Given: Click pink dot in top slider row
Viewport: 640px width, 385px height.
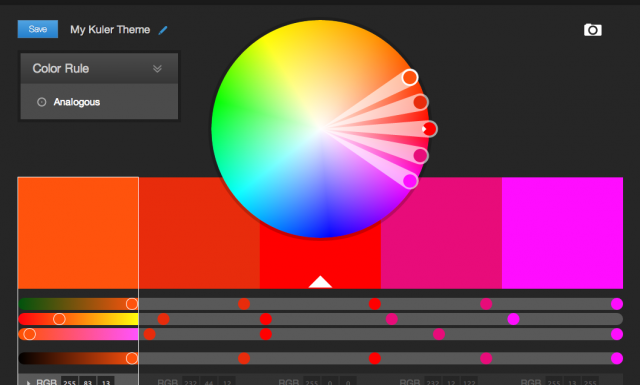Looking at the screenshot, I should point(486,304).
